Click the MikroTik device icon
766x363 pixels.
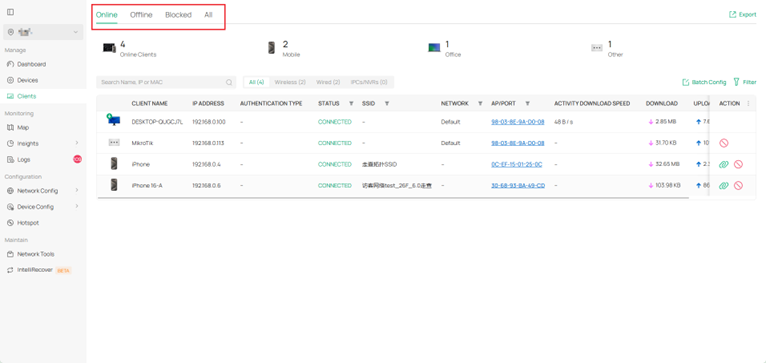click(114, 143)
